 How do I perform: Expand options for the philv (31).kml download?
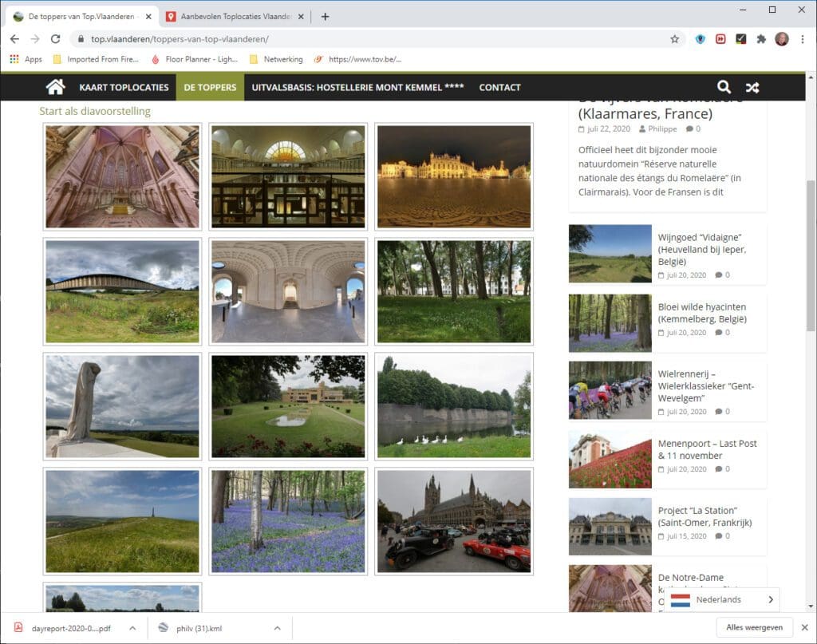point(277,628)
